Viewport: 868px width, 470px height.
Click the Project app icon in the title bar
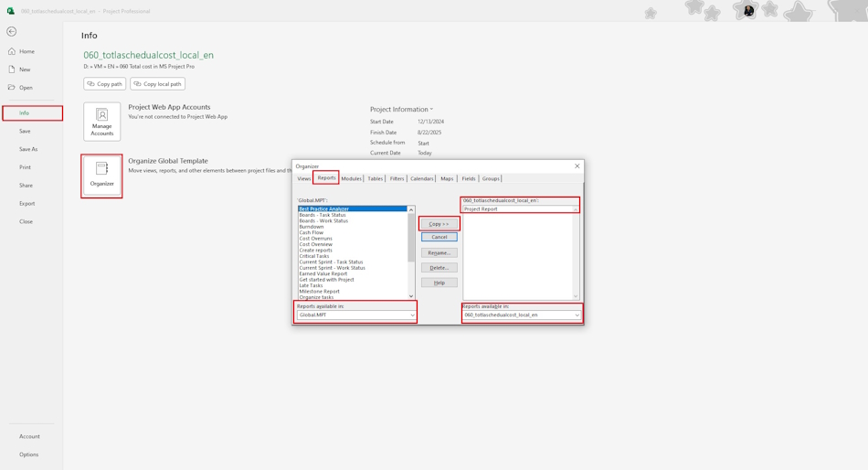tap(11, 11)
